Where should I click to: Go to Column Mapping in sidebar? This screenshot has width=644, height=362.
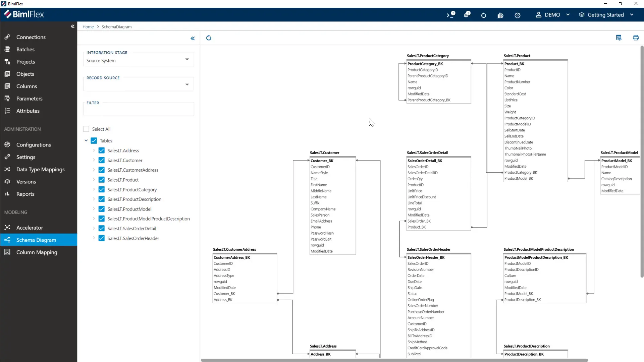pyautogui.click(x=37, y=252)
